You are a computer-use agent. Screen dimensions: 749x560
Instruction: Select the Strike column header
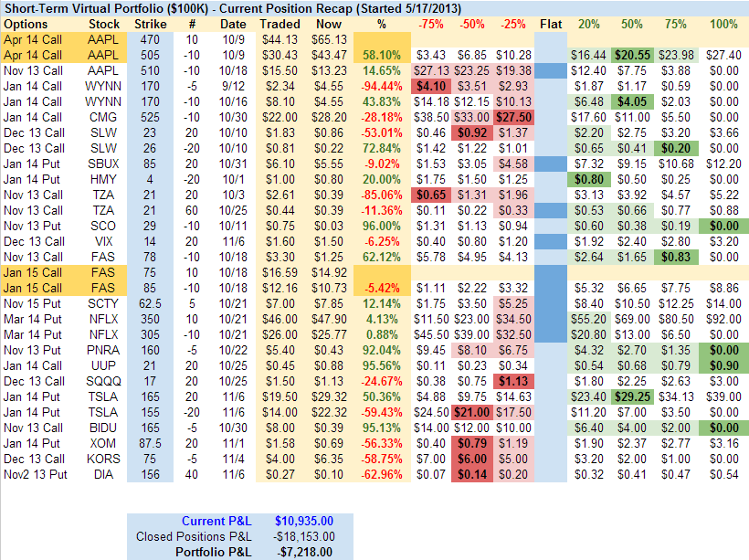(150, 24)
